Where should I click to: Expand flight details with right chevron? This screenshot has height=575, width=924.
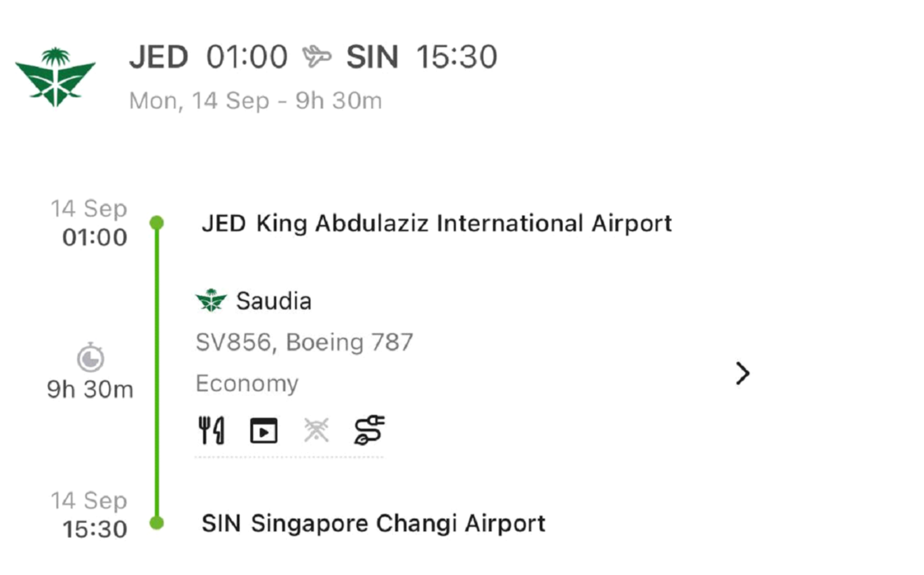click(742, 373)
